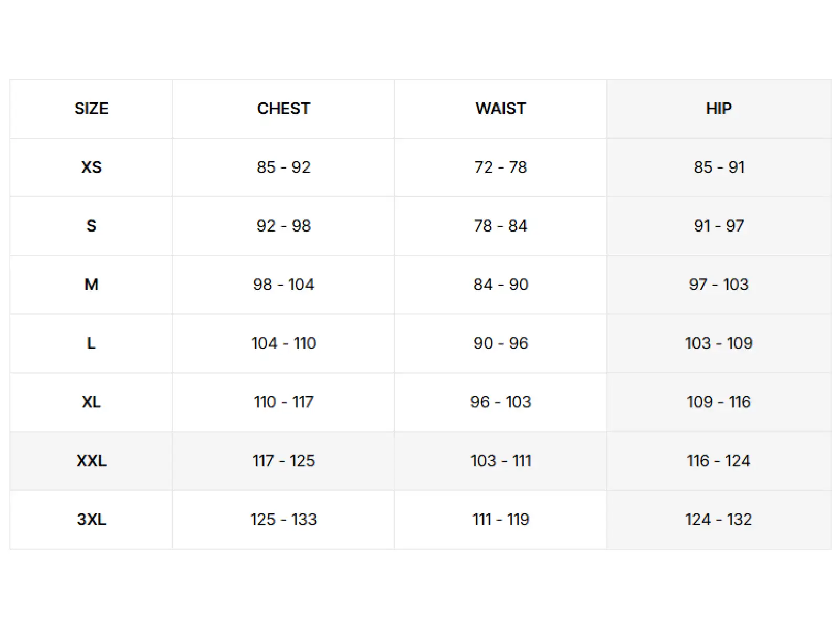This screenshot has height=630, width=840.
Task: Select the HIP column header
Action: tap(719, 109)
